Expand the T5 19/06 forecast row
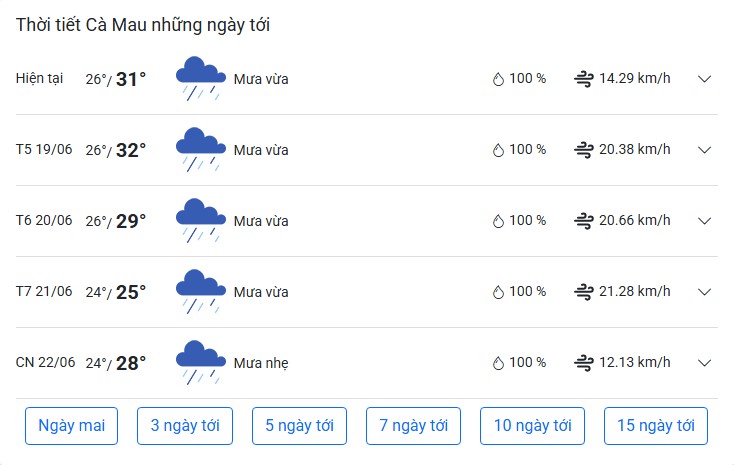Image resolution: width=734 pixels, height=465 pixels. coord(704,150)
